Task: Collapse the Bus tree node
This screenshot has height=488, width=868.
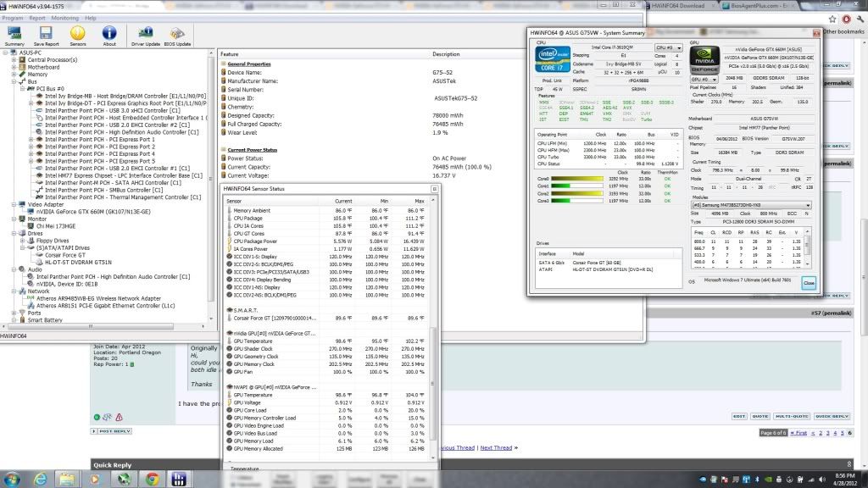Action: point(14,81)
